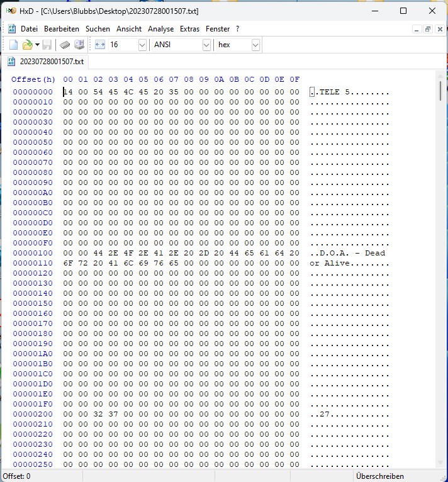Click byte 32 in row 00000200
The height and width of the screenshot is (482, 448).
[98, 414]
